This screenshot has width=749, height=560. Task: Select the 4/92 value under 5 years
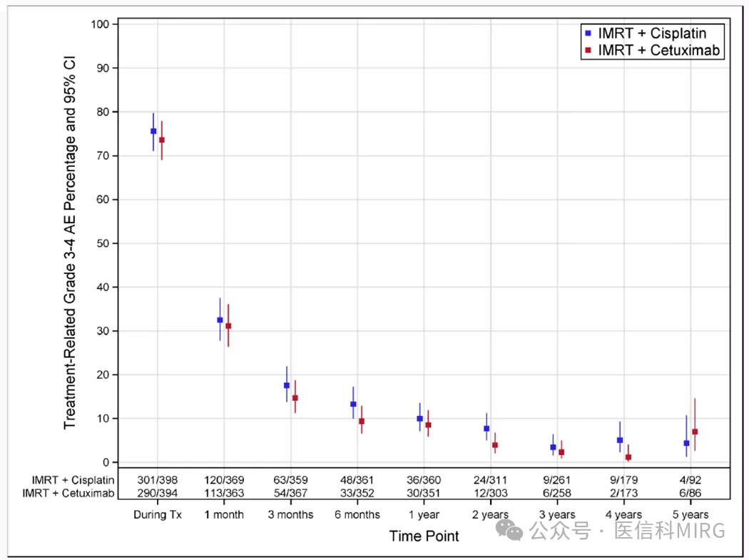tap(690, 479)
